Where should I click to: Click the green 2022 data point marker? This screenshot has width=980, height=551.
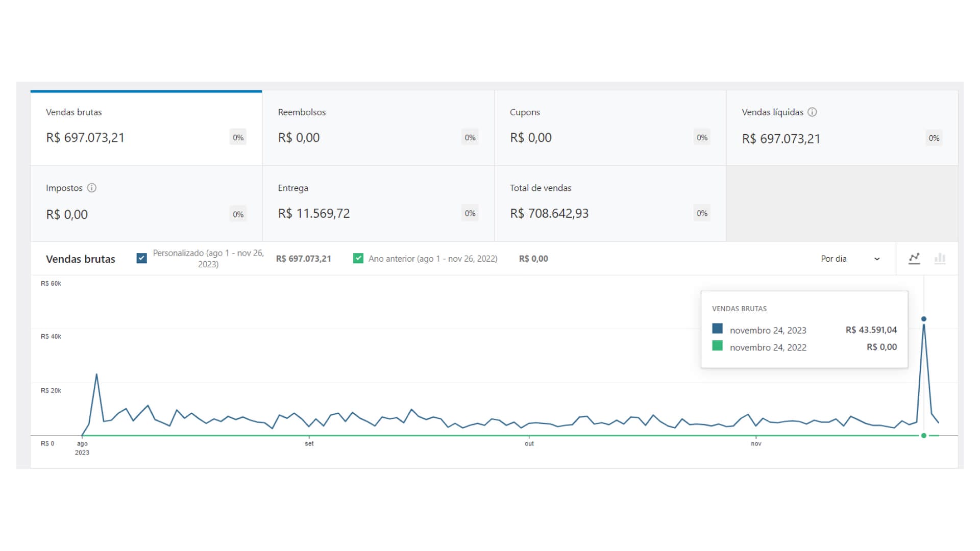pos(924,436)
